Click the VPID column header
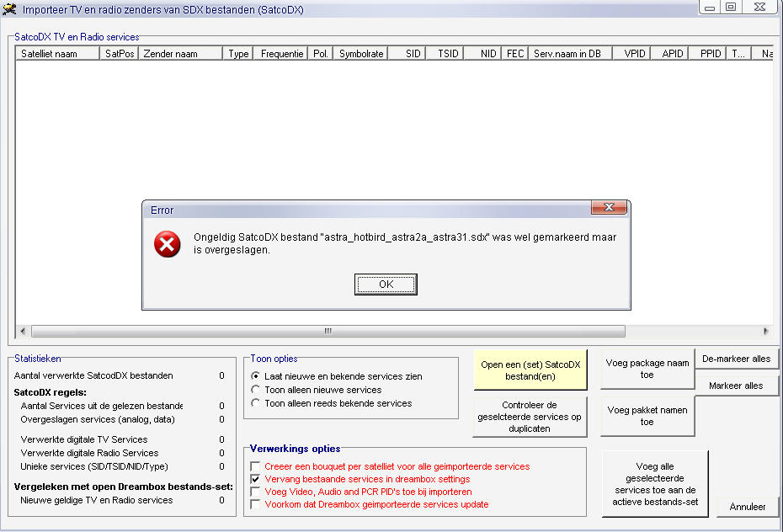 point(631,53)
